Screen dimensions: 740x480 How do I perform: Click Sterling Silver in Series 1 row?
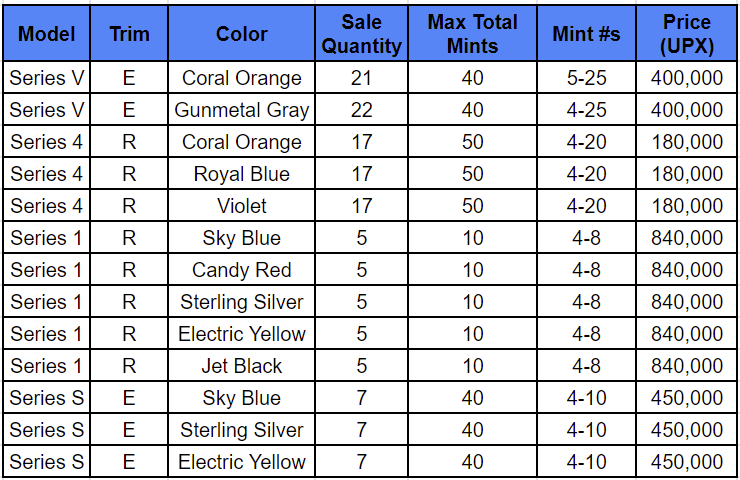242,302
